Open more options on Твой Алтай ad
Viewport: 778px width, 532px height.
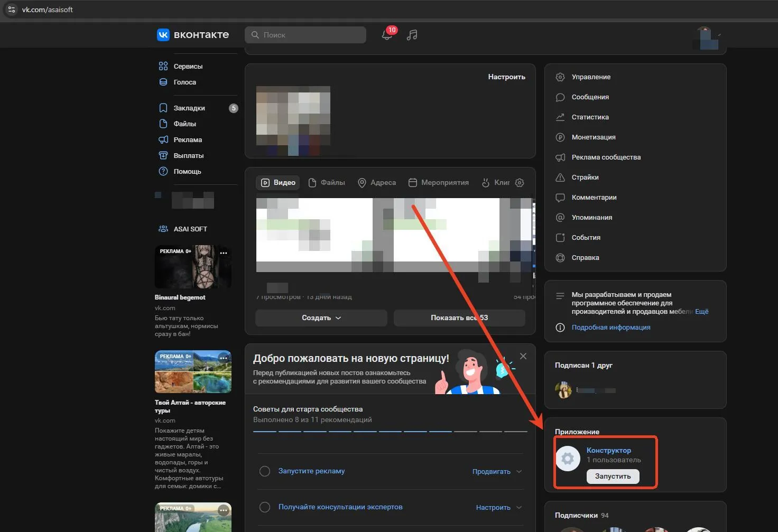point(224,358)
